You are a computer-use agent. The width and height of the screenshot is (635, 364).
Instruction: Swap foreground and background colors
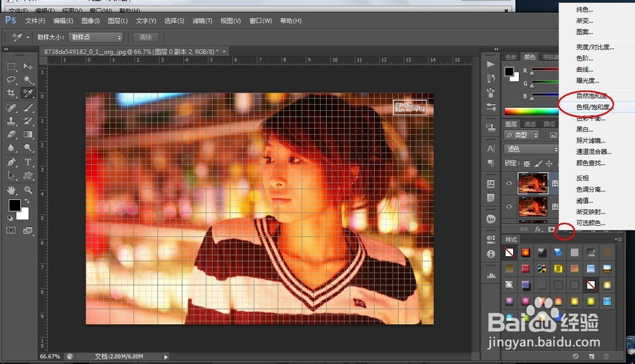(x=27, y=200)
